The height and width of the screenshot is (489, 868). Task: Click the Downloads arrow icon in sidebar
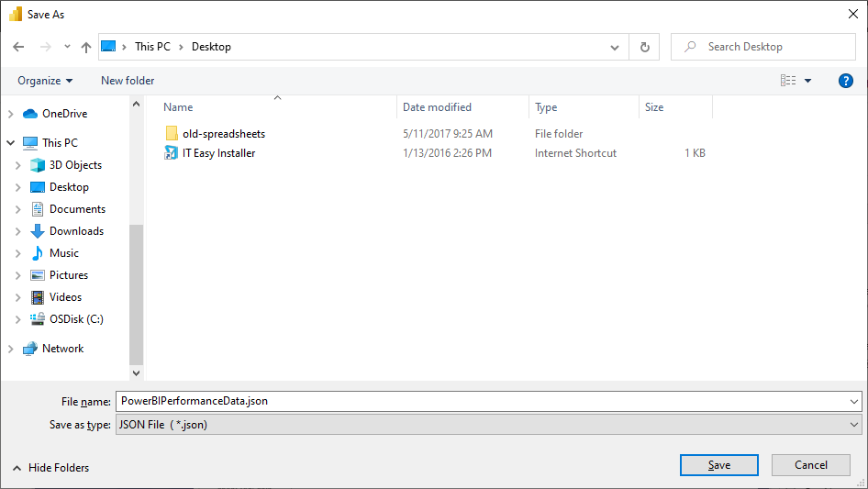(x=37, y=231)
